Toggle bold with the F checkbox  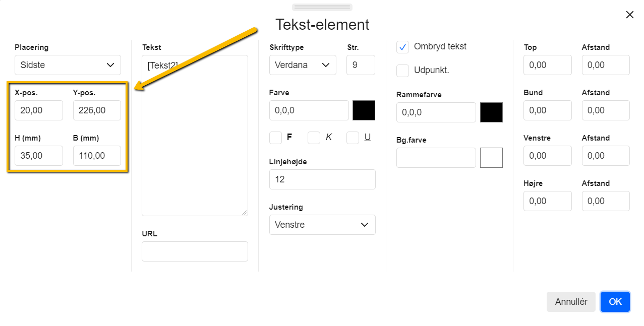pyautogui.click(x=275, y=137)
